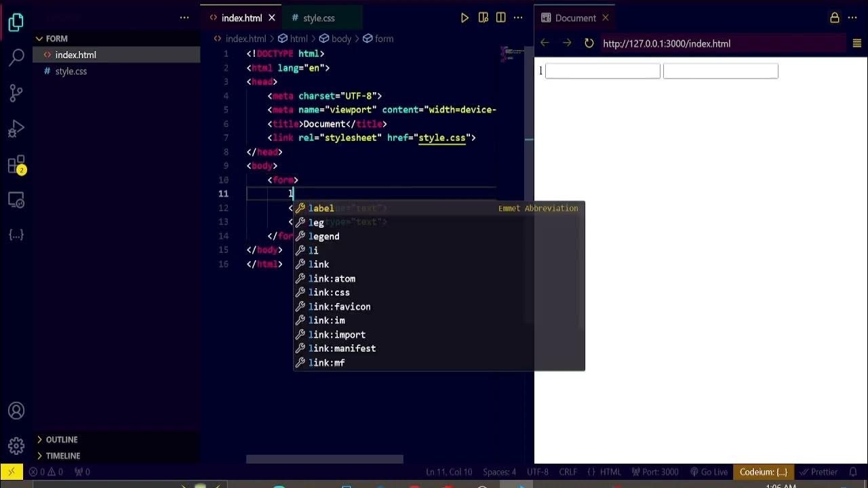Choose the link:manifest suggestion

[x=439, y=348]
